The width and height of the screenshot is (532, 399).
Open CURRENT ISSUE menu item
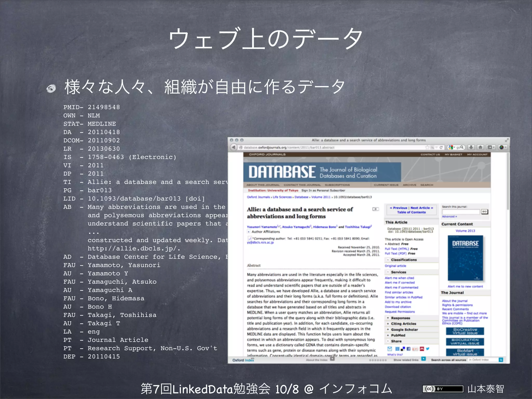point(386,185)
